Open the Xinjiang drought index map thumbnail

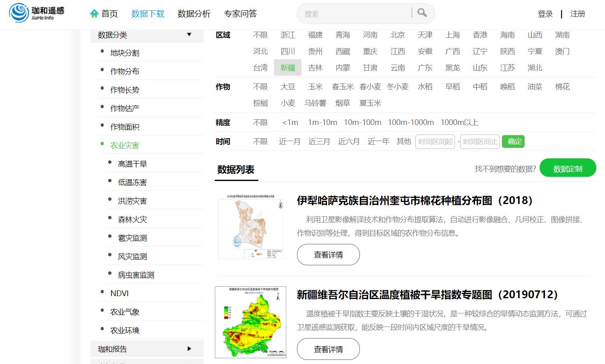pos(250,322)
